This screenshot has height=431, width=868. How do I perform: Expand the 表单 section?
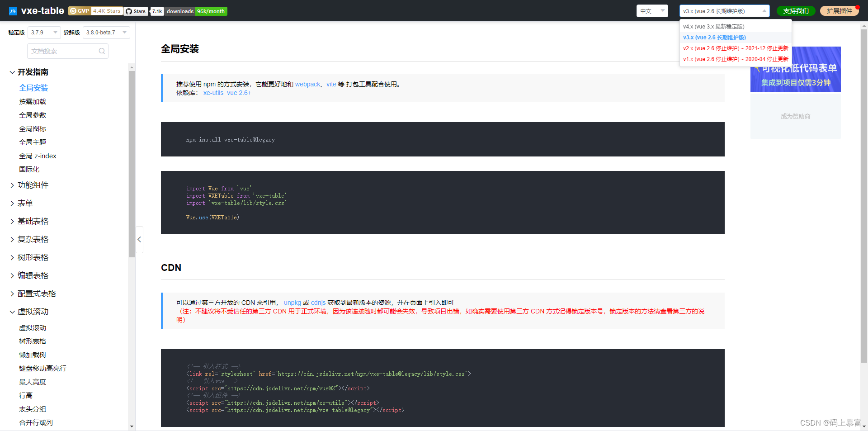click(x=21, y=203)
